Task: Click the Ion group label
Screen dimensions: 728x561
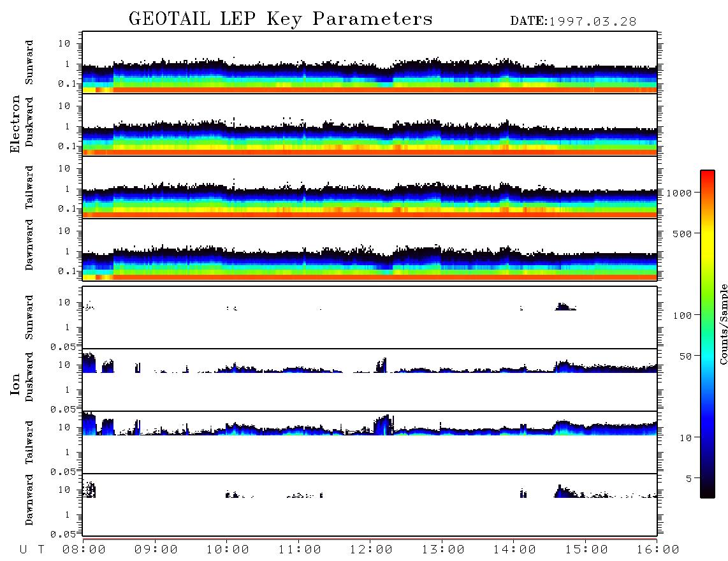Action: 15,384
